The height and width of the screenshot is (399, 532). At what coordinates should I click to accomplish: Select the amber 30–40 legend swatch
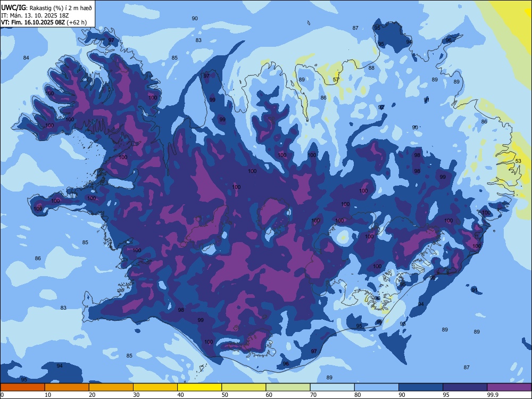(155, 387)
